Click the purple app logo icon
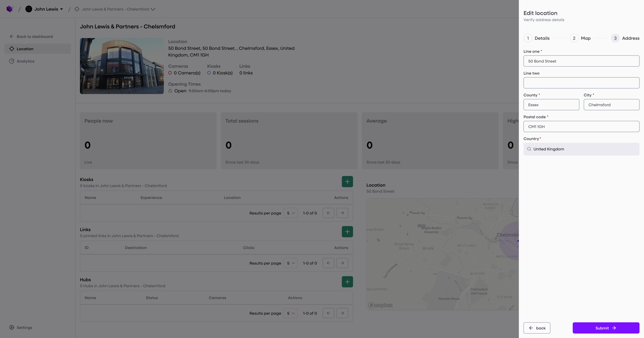Image resolution: width=644 pixels, height=338 pixels. (10, 9)
